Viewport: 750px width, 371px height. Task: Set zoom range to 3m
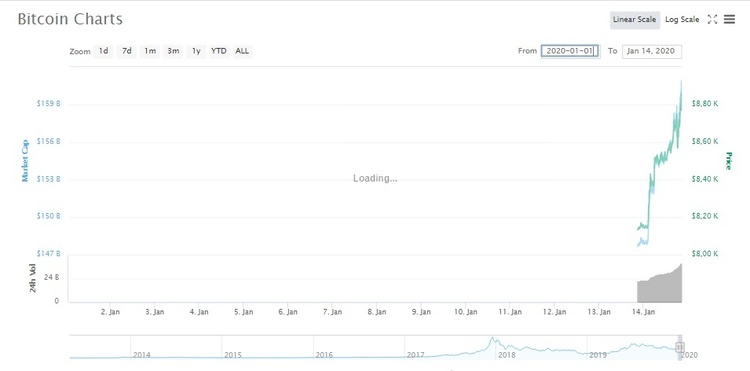tap(173, 51)
